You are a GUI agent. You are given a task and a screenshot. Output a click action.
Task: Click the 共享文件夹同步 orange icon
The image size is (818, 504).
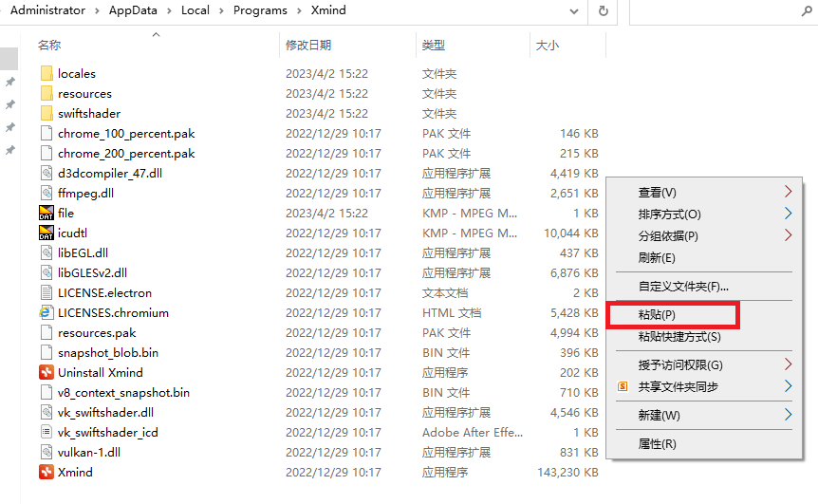pyautogui.click(x=623, y=386)
